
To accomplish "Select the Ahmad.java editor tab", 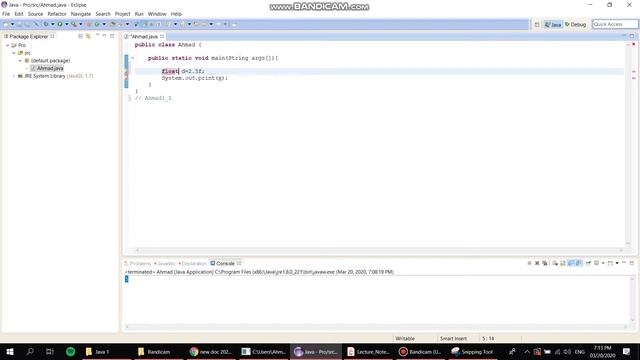I will coord(144,36).
